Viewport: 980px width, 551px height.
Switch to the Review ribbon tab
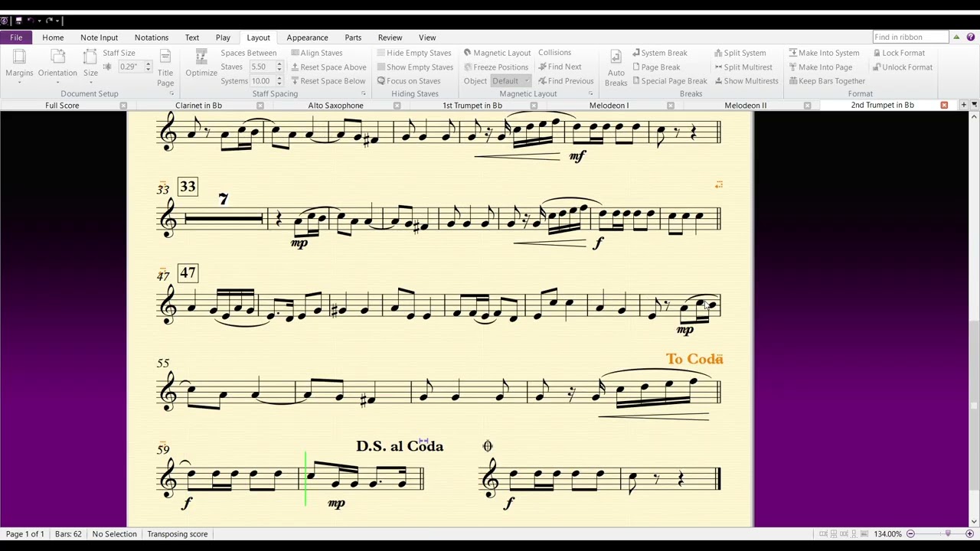[x=390, y=37]
